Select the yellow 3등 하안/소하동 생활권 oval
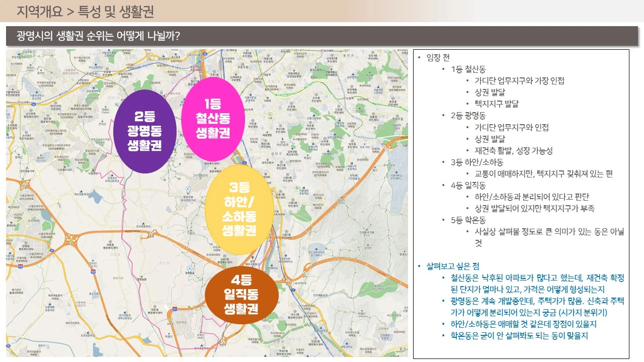 pos(239,209)
